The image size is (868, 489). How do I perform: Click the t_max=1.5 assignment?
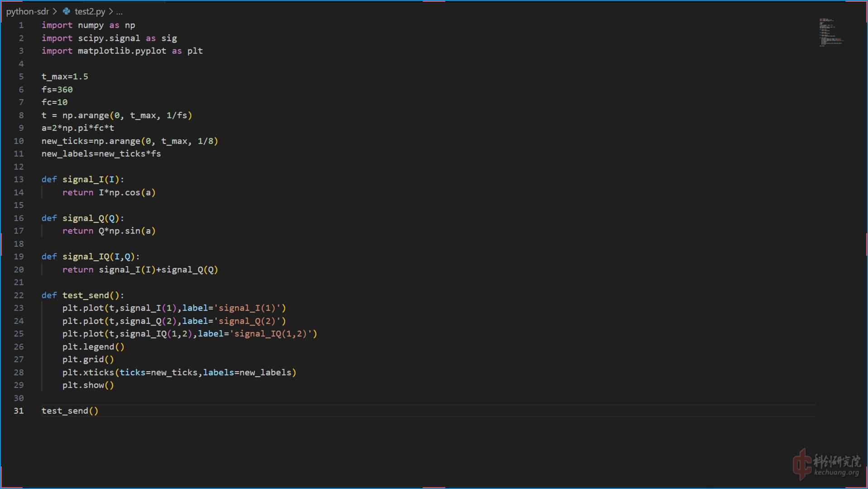pyautogui.click(x=65, y=77)
